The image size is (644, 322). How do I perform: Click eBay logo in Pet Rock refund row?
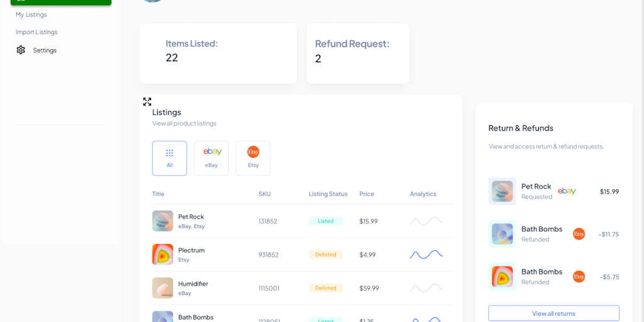click(567, 191)
